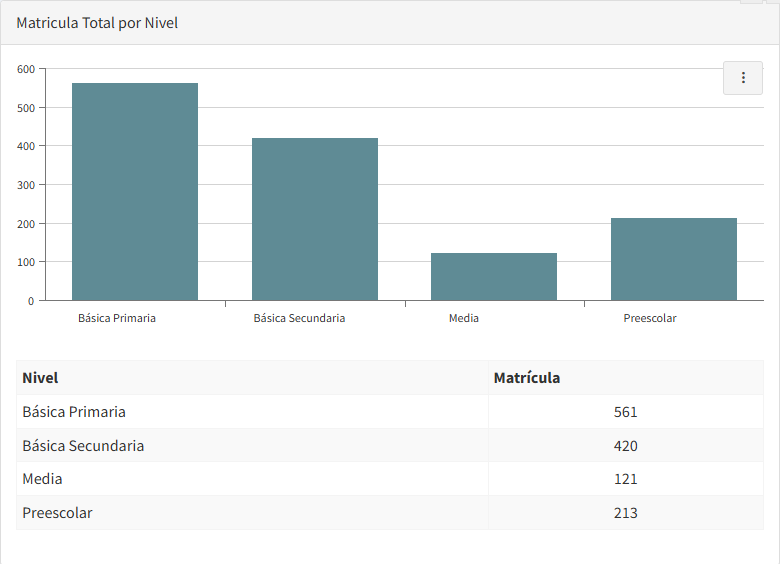Select the Básica Secundaria table row name
The image size is (780, 564).
(x=83, y=446)
